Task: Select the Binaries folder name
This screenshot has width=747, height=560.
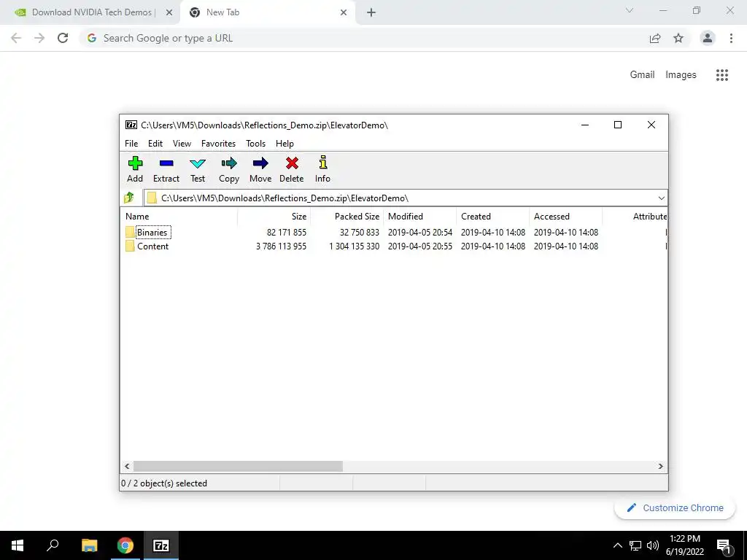Action: pos(152,233)
